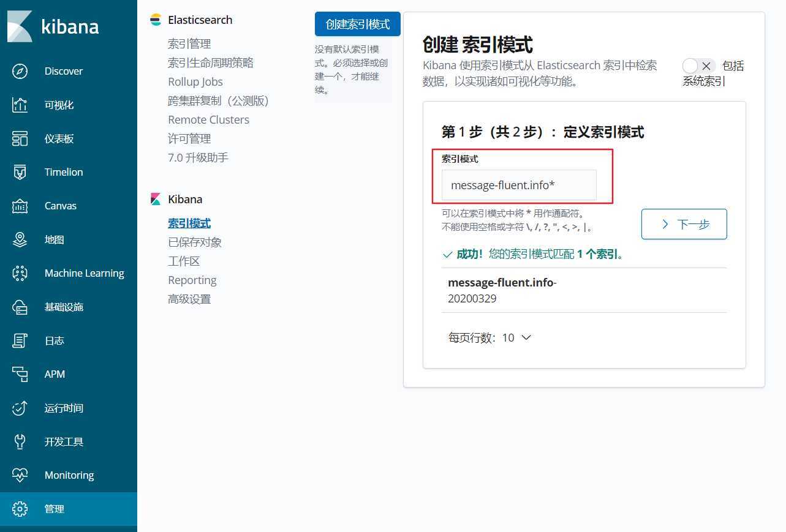Open the 地图 maps icon

click(x=20, y=239)
